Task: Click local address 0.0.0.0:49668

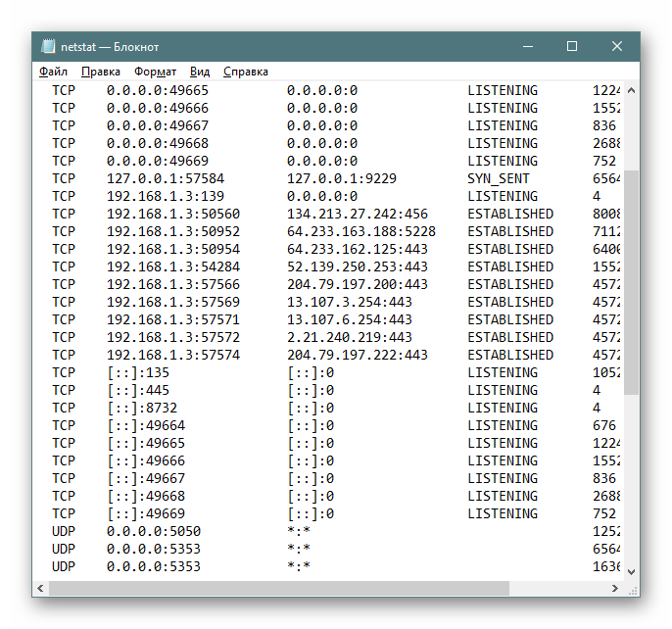Action: (158, 143)
